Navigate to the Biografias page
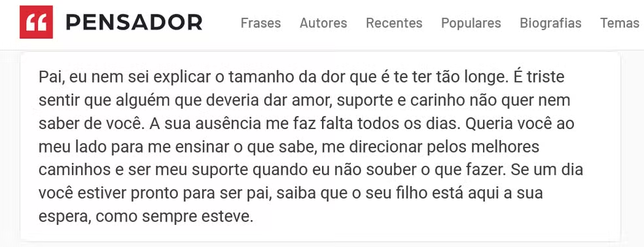The image size is (644, 247). 551,23
